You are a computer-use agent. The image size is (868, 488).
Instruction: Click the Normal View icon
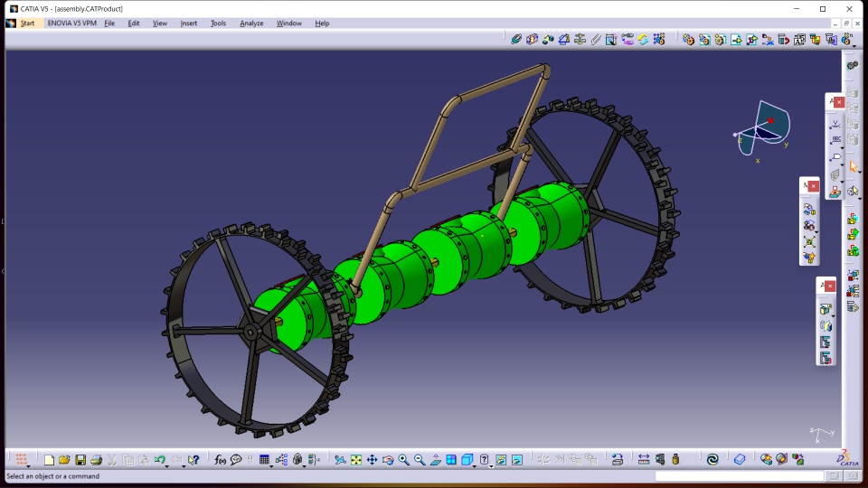pos(436,460)
